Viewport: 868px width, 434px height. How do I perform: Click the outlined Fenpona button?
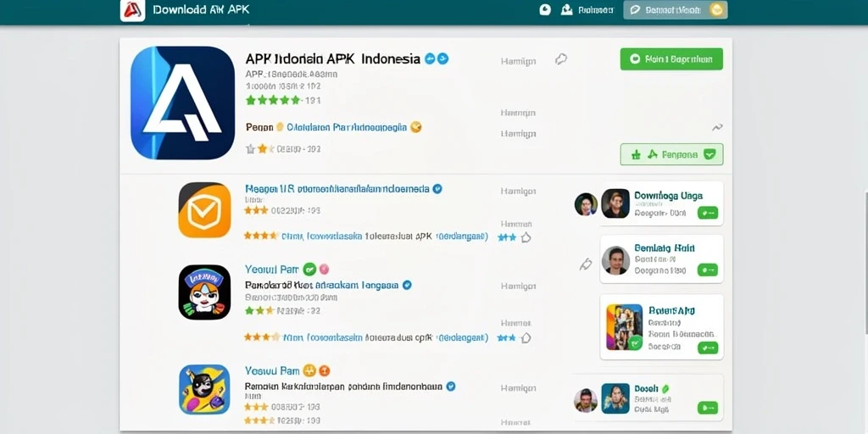671,154
